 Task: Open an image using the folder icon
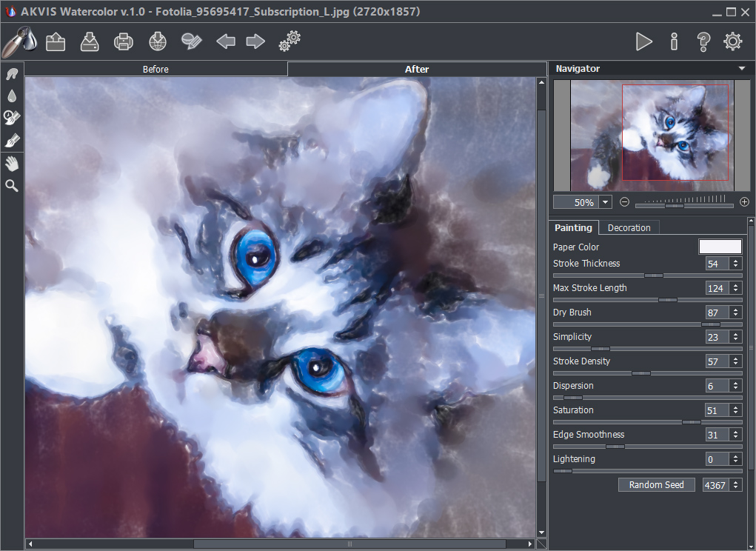(x=56, y=41)
